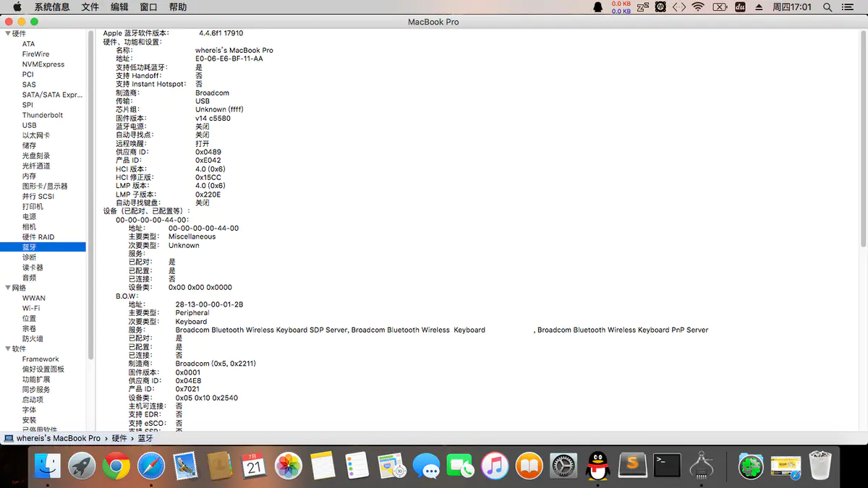
Task: Click System Information chip icon in dock
Action: (x=701, y=466)
